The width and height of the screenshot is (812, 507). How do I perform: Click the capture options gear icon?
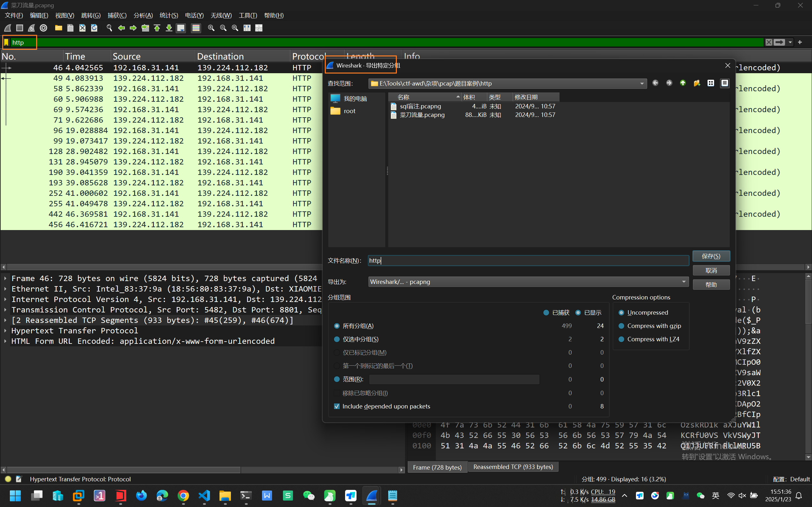(x=43, y=28)
